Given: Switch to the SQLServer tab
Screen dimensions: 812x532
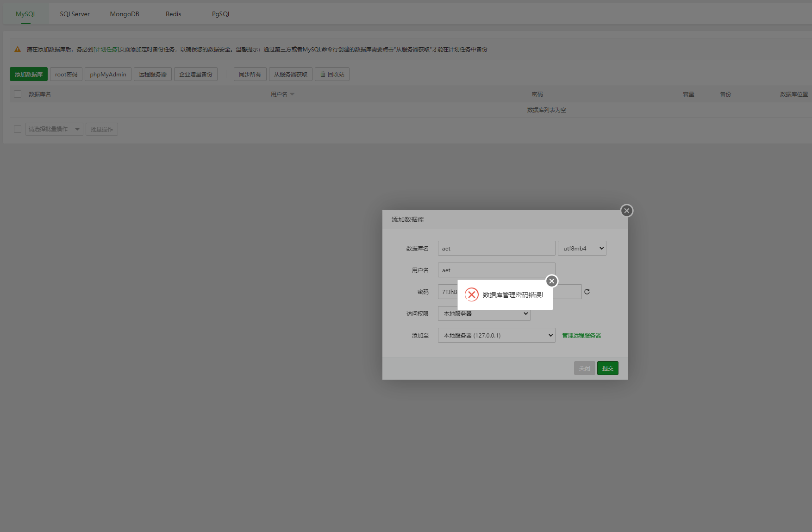Looking at the screenshot, I should tap(75, 14).
